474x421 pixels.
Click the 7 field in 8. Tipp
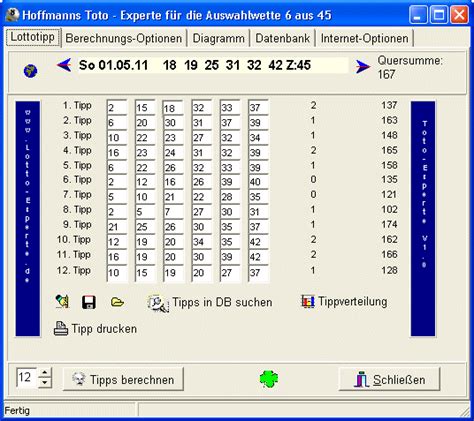(173, 212)
